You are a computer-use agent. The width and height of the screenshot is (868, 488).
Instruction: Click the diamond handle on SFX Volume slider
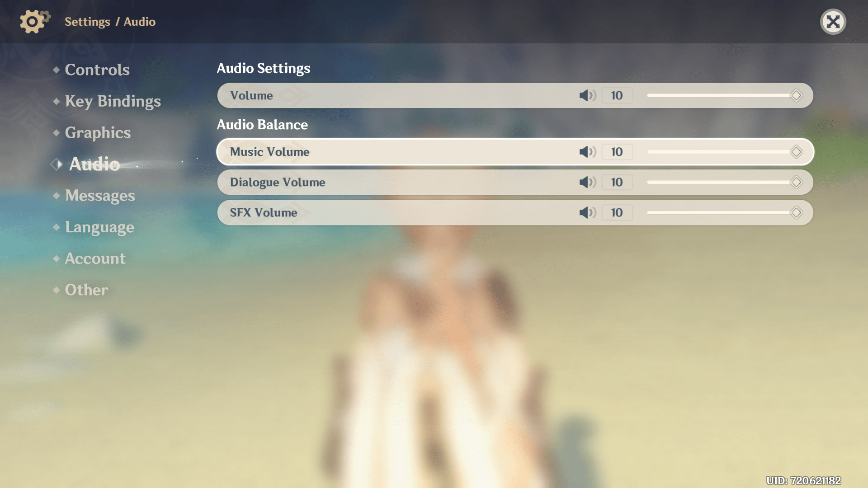[797, 213]
